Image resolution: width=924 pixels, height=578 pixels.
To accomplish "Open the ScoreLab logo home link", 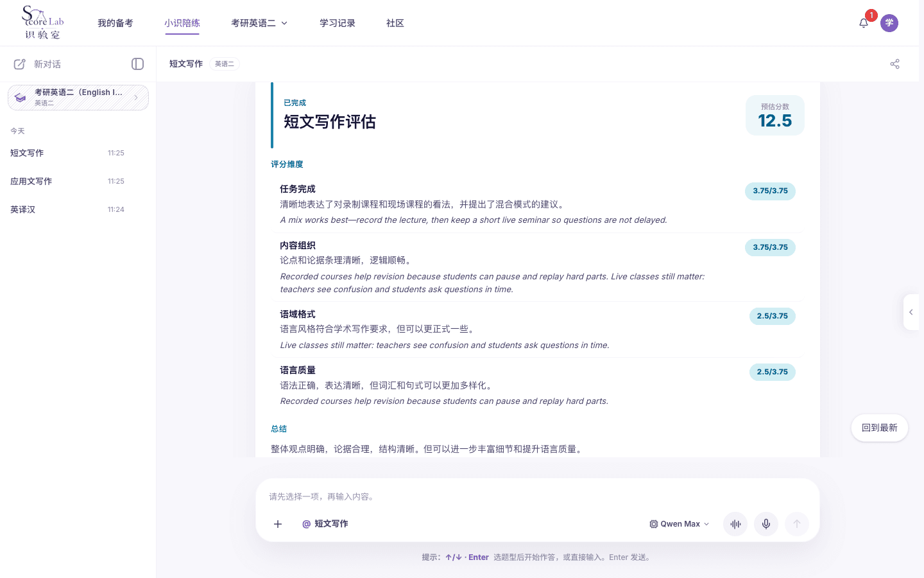I will [x=43, y=22].
